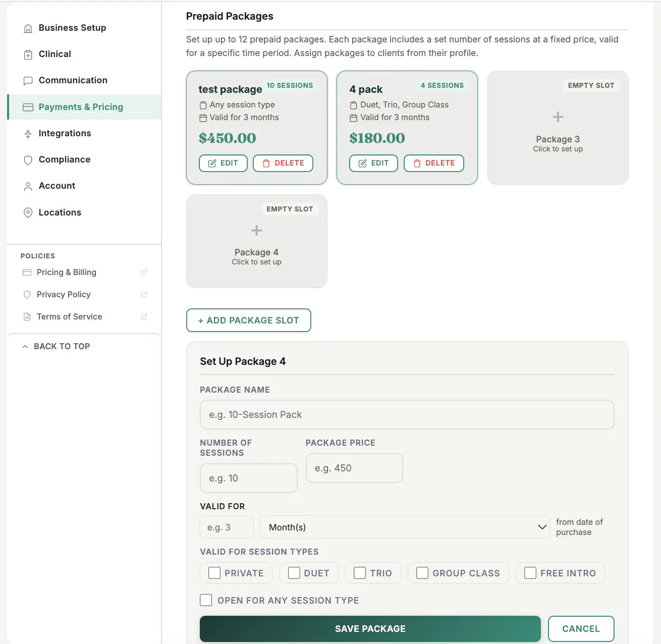Click the $450.00 price text
The image size is (661, 644).
pos(228,138)
